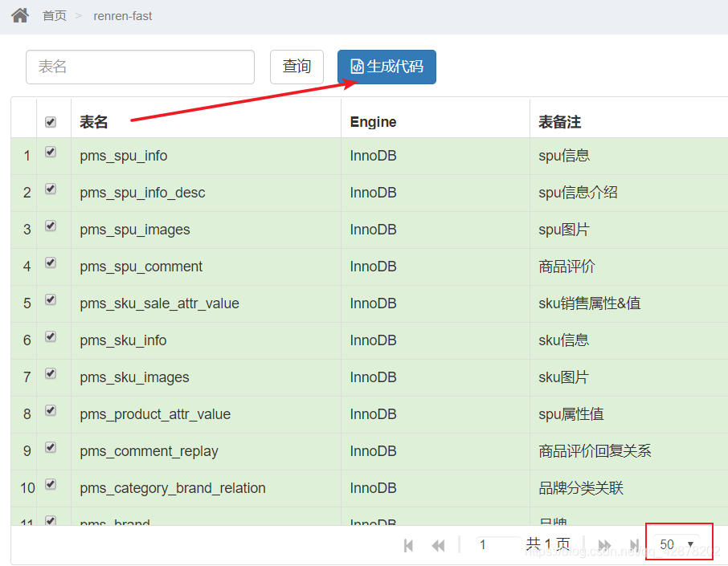Click the spu属性值 remark cell

[x=628, y=414]
